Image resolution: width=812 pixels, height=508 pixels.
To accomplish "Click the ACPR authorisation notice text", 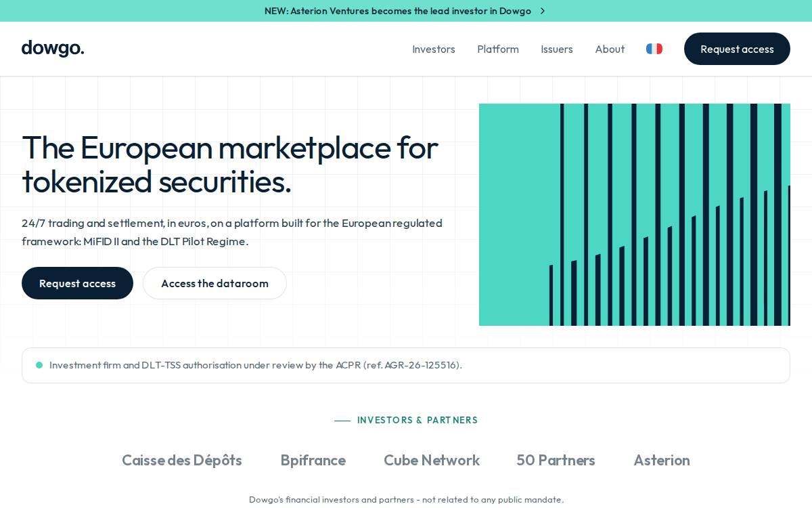I will pos(256,365).
